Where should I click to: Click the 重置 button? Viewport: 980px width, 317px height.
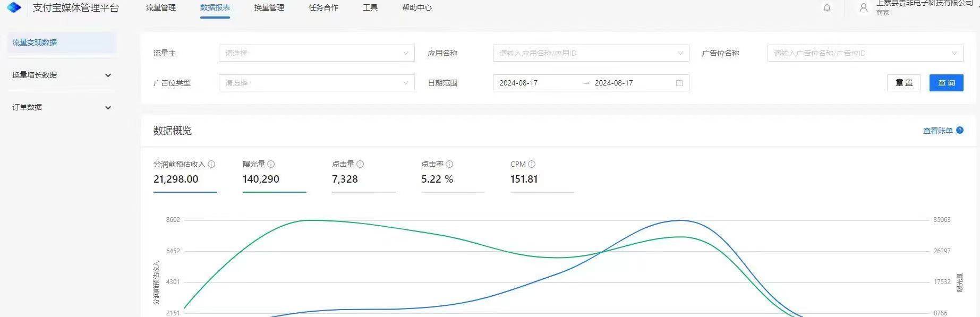[x=904, y=83]
